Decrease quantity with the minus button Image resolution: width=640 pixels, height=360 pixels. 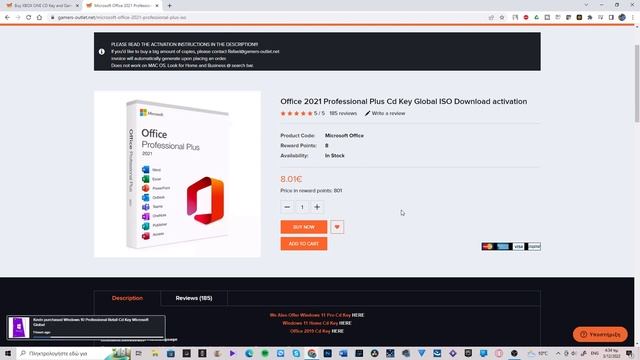click(x=287, y=207)
